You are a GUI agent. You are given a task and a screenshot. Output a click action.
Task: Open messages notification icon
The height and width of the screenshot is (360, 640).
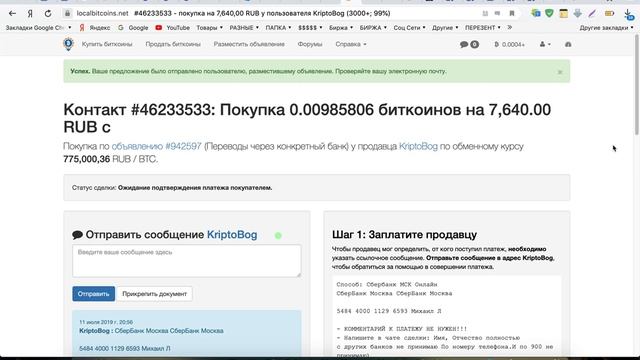point(469,44)
